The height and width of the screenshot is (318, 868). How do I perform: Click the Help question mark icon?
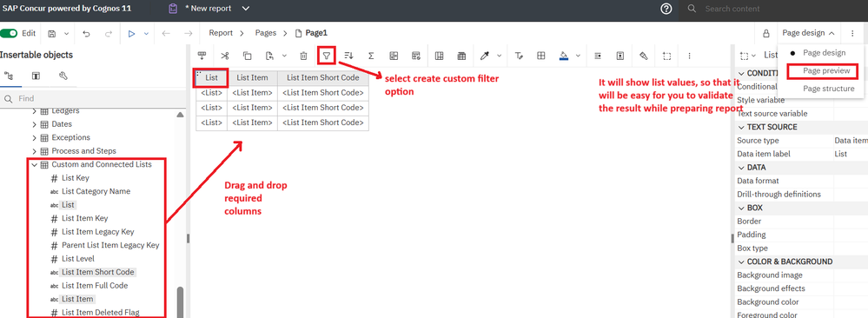click(x=666, y=9)
